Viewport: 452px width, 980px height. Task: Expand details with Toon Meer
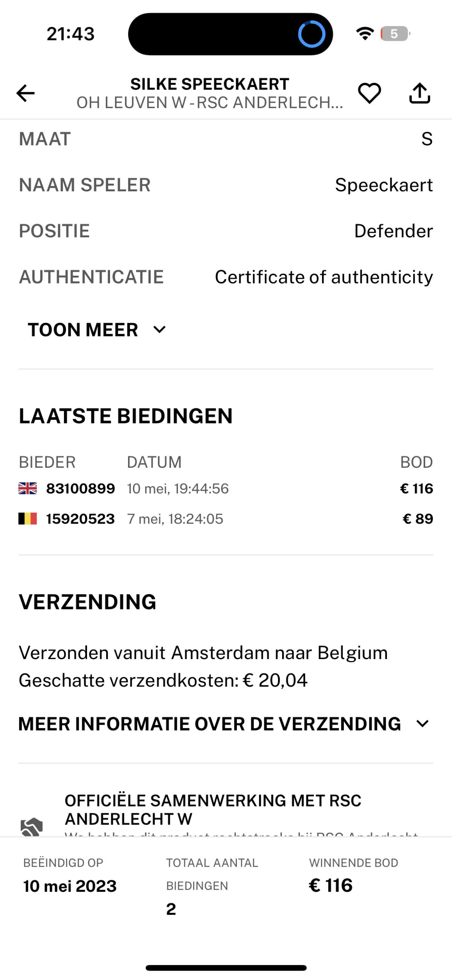click(83, 330)
